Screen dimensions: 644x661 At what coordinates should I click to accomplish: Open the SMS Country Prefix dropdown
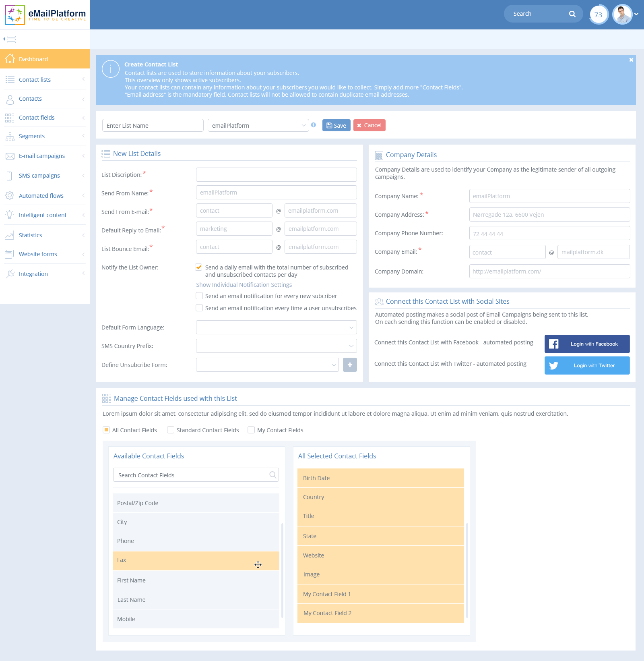(277, 346)
